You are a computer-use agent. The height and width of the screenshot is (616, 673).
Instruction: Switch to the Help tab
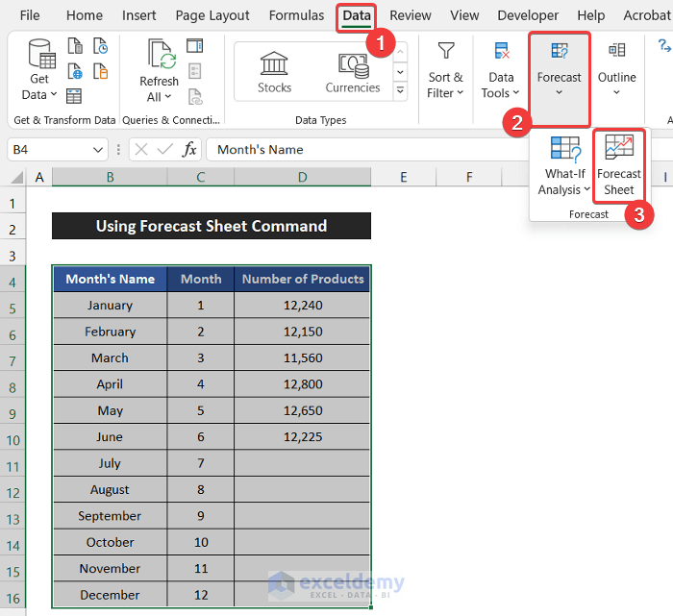pyautogui.click(x=590, y=15)
